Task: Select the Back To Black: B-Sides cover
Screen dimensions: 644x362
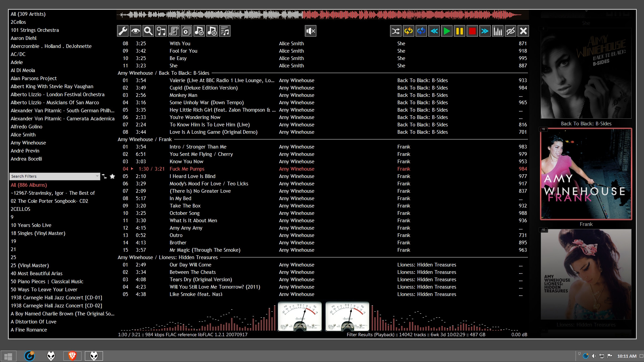Action: [x=586, y=74]
